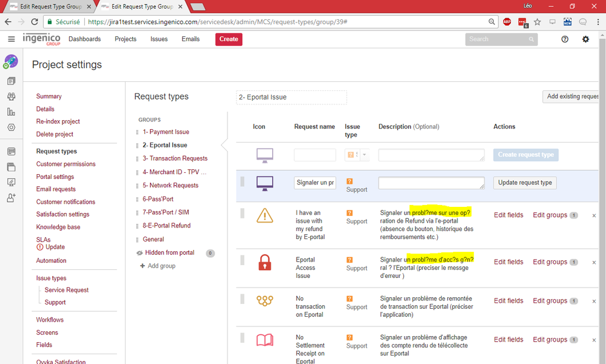The height and width of the screenshot is (364, 606).
Task: Click the empty new request name field
Action: tap(315, 155)
